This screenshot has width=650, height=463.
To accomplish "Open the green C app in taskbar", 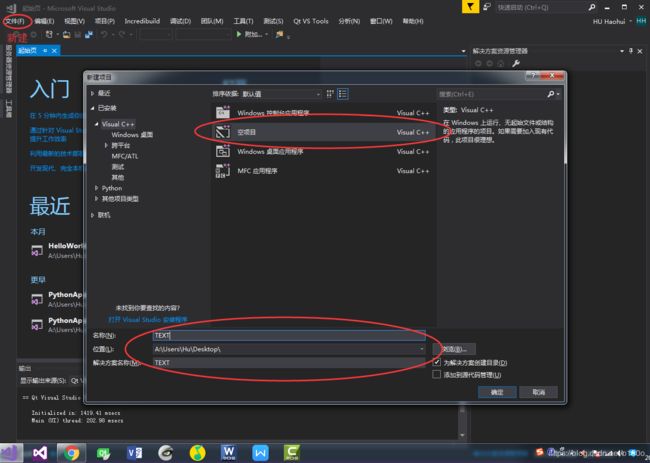I will point(292,453).
